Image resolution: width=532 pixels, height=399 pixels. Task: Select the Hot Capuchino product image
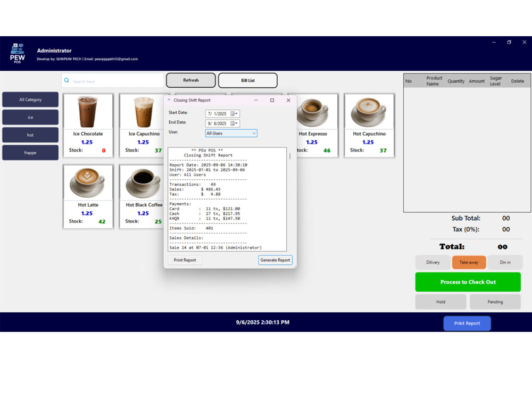click(369, 112)
